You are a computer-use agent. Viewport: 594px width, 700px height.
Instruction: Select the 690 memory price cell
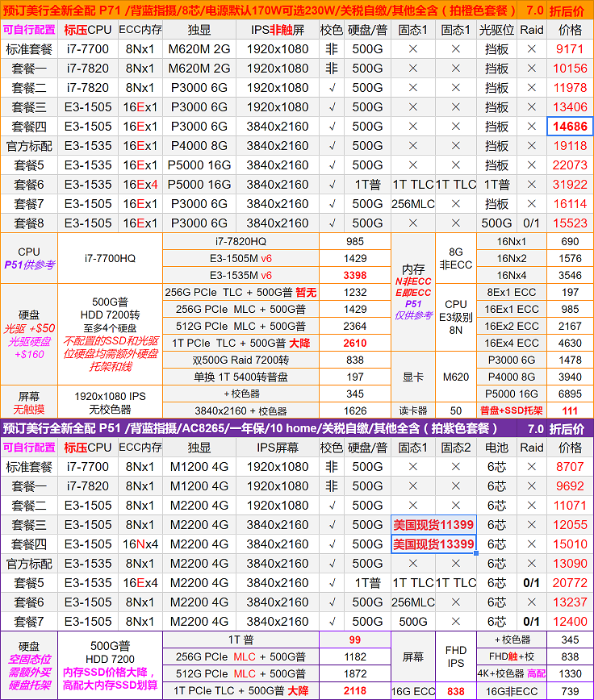coord(570,241)
